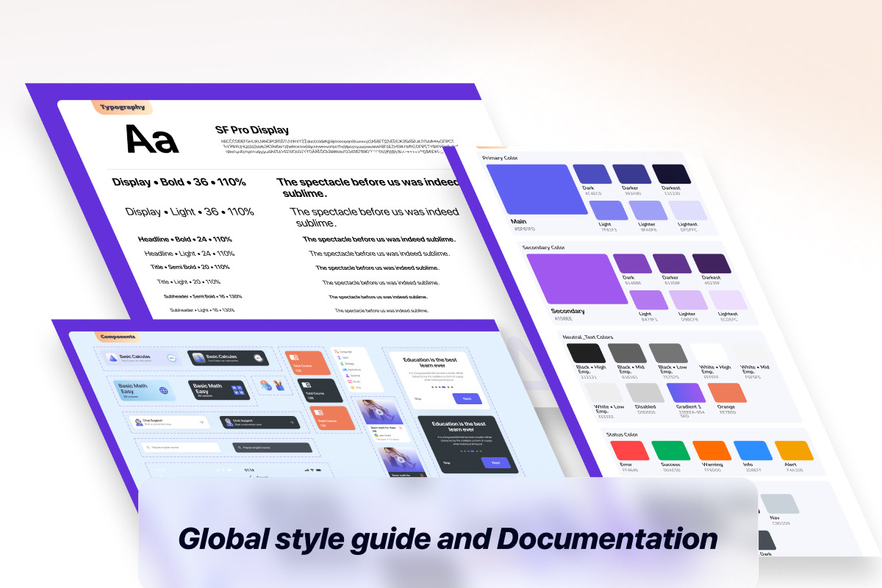The image size is (882, 588).
Task: Select the Warning status color swatch
Action: [712, 451]
